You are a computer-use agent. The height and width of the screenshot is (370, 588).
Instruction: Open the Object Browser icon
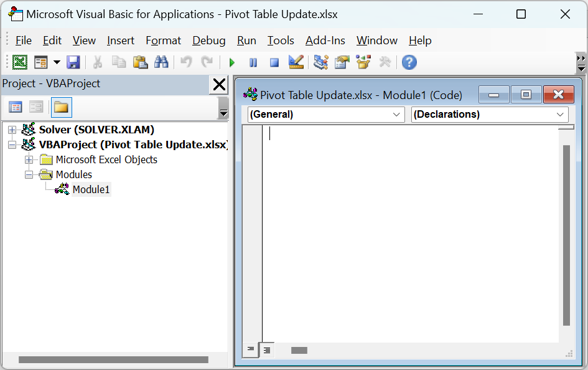pyautogui.click(x=363, y=62)
